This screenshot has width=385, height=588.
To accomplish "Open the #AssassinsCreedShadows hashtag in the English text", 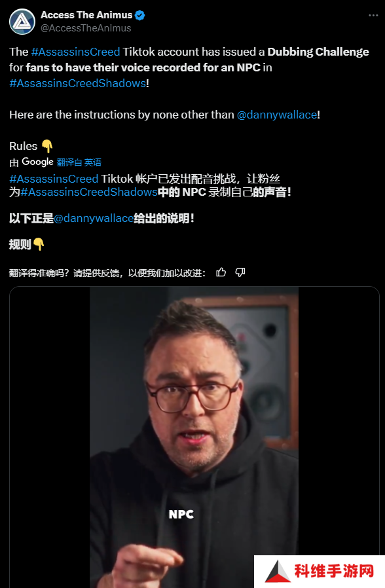I will click(x=78, y=83).
